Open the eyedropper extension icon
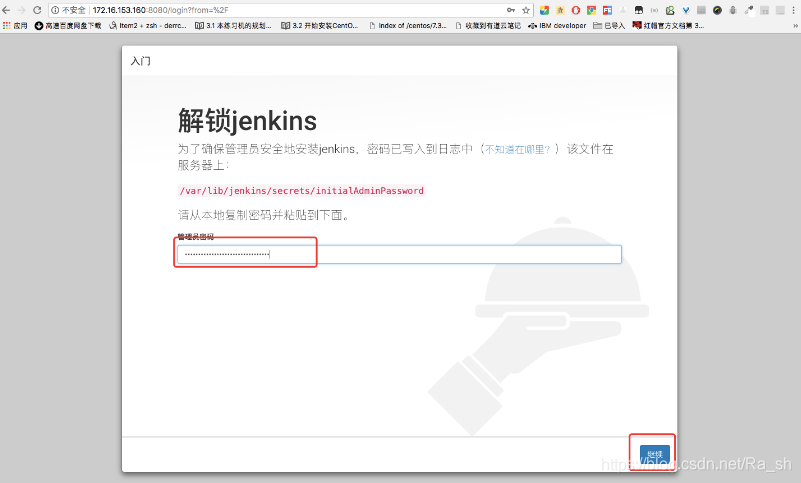Screen dimensions: 801x483 coord(749,10)
